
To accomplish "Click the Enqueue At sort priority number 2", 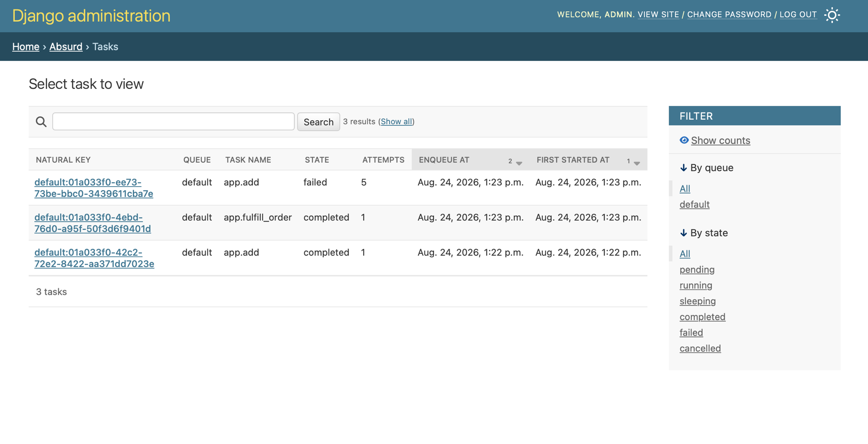I will [510, 161].
